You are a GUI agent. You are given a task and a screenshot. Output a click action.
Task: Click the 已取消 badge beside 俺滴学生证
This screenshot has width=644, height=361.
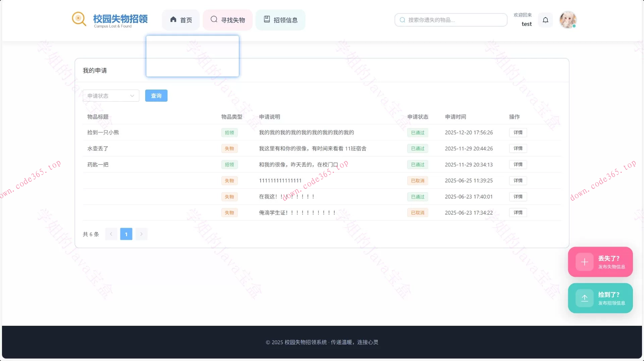click(417, 212)
